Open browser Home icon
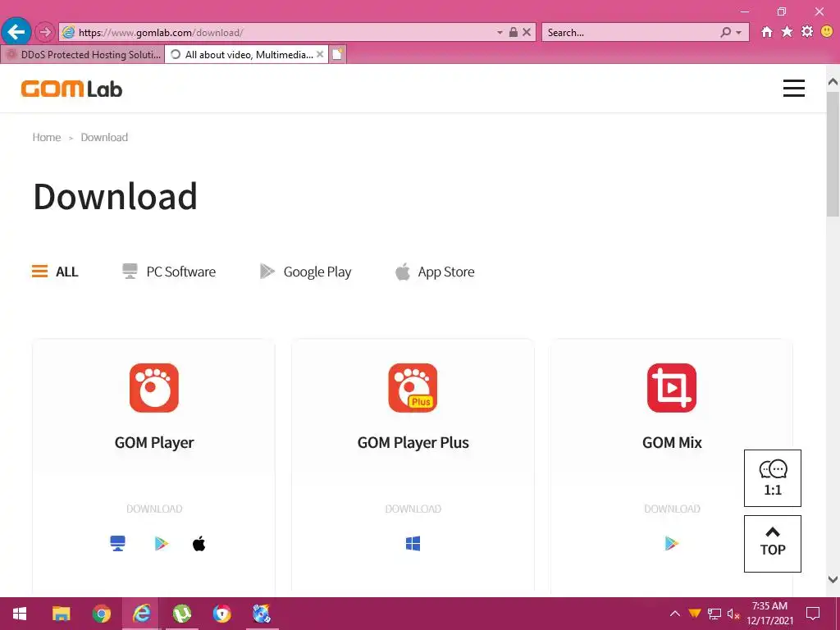 (x=767, y=32)
